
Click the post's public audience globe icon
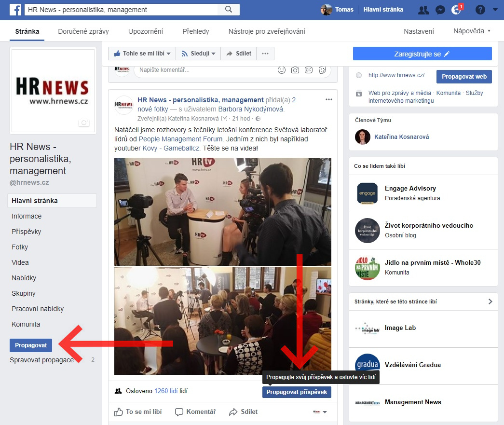(258, 119)
